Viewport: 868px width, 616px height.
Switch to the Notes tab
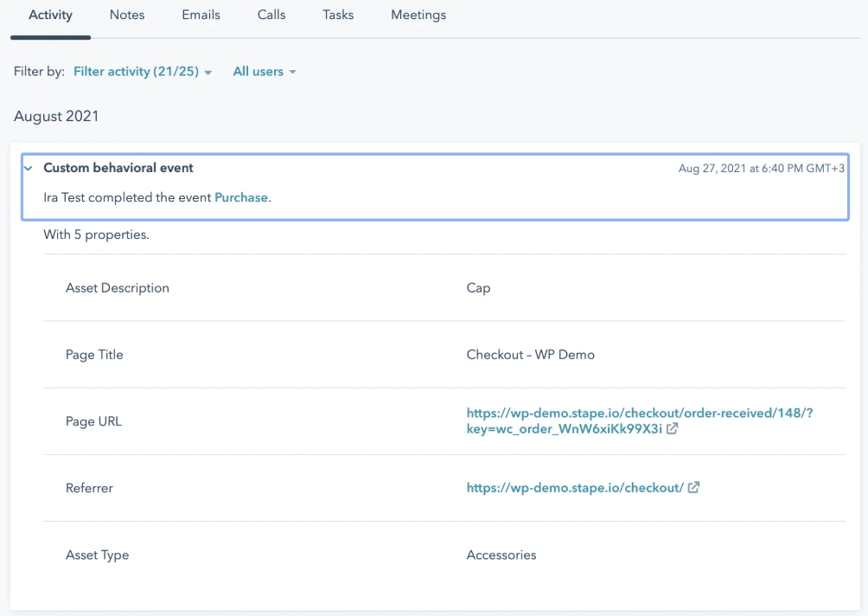127,15
